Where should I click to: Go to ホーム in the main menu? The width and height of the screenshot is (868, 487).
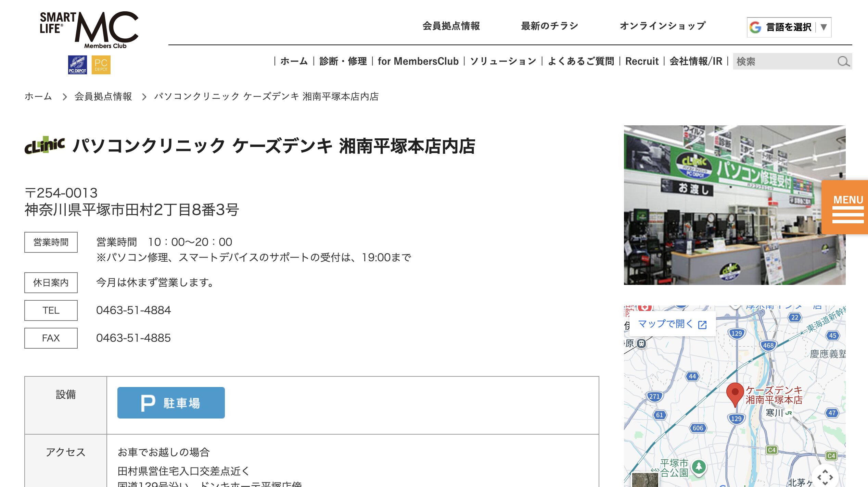coord(294,61)
